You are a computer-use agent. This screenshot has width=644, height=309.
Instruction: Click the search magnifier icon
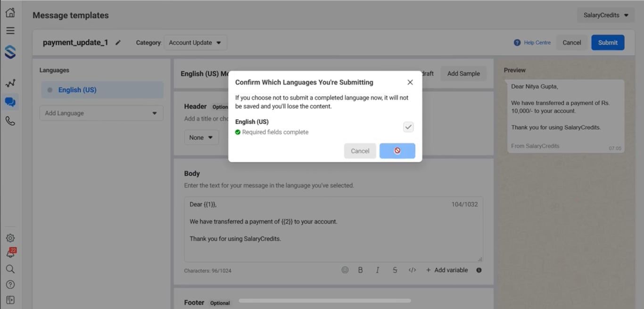(x=10, y=269)
